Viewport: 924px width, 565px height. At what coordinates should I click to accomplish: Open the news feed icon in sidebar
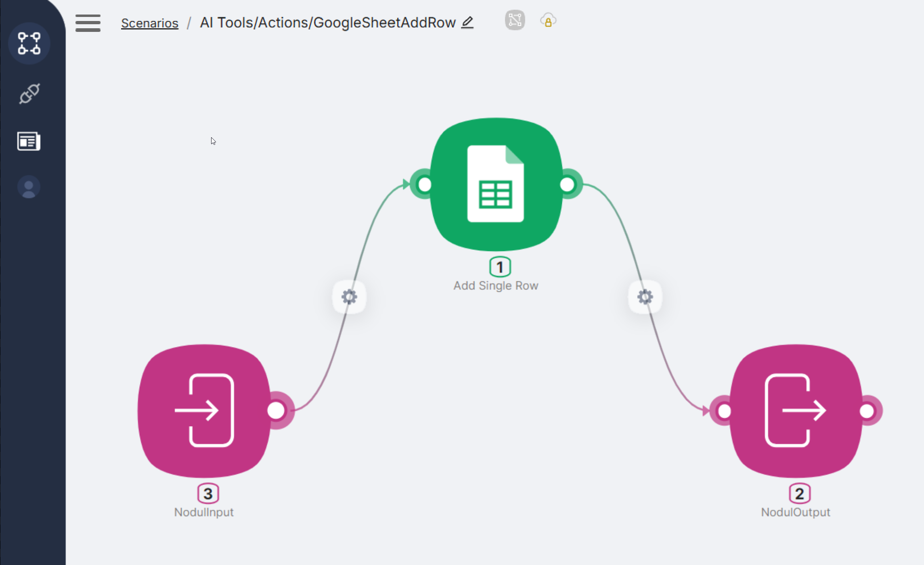(x=29, y=141)
